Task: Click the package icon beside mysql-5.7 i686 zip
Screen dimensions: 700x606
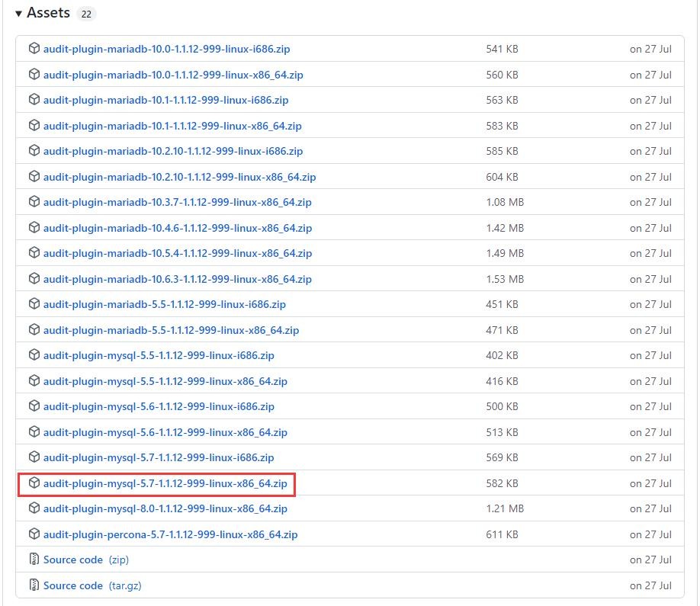Action: click(34, 457)
